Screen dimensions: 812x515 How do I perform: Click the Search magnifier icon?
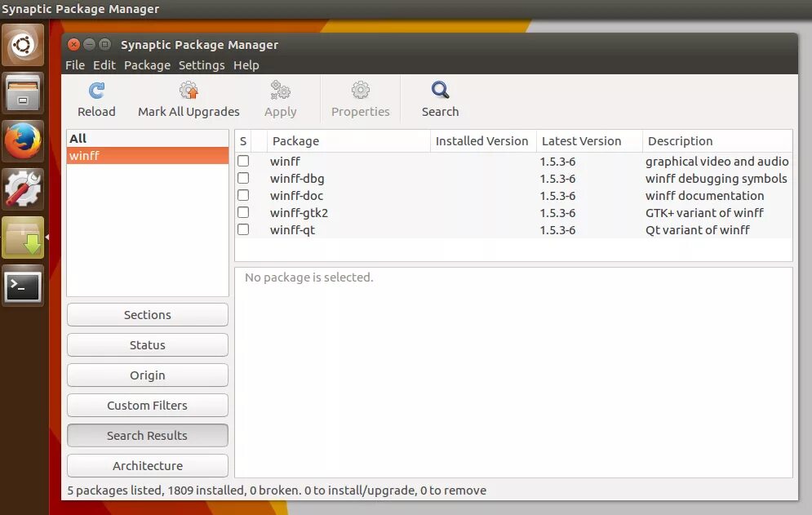coord(440,90)
